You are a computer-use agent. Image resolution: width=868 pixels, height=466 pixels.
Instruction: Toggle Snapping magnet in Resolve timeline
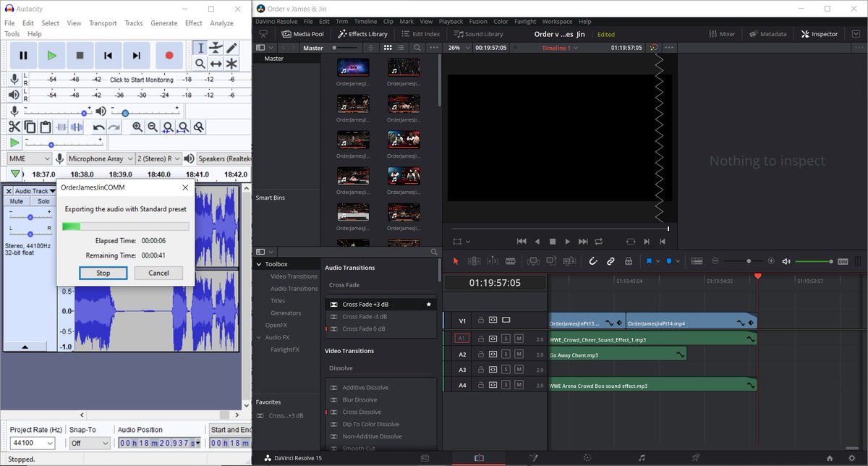point(593,261)
